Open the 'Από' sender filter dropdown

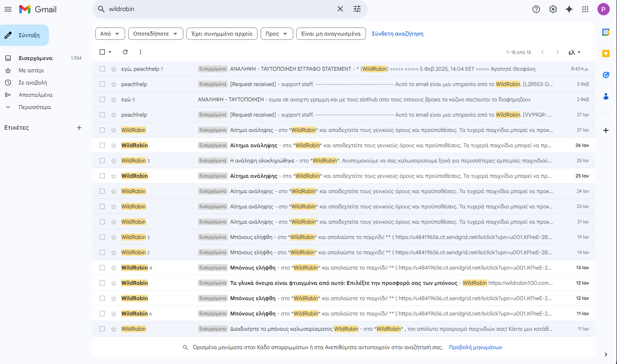pyautogui.click(x=110, y=34)
